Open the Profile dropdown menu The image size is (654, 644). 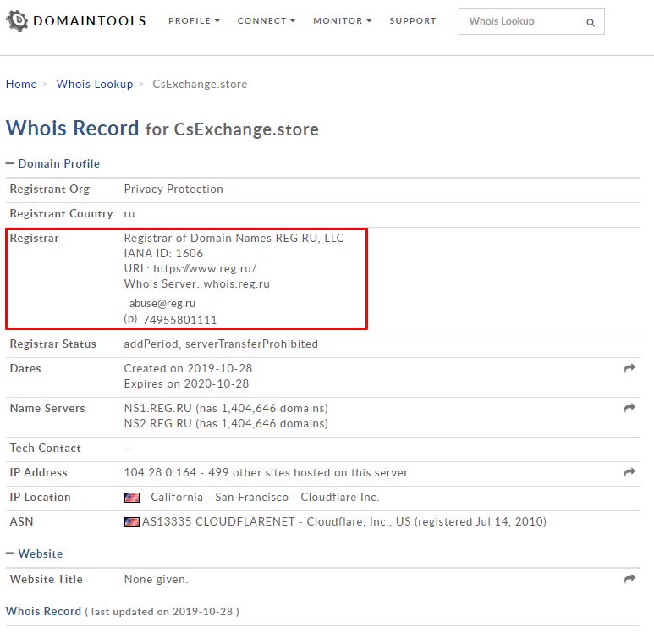[x=194, y=21]
